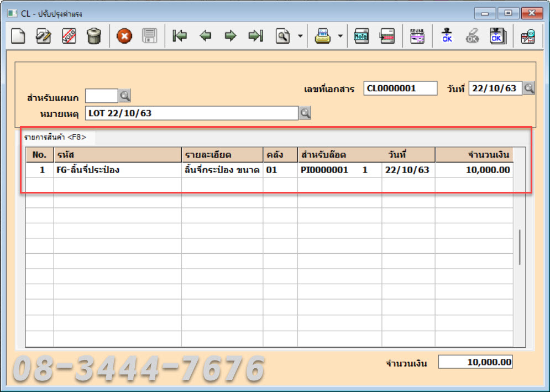Click the rightmost calendar form toolbar icon

point(528,36)
